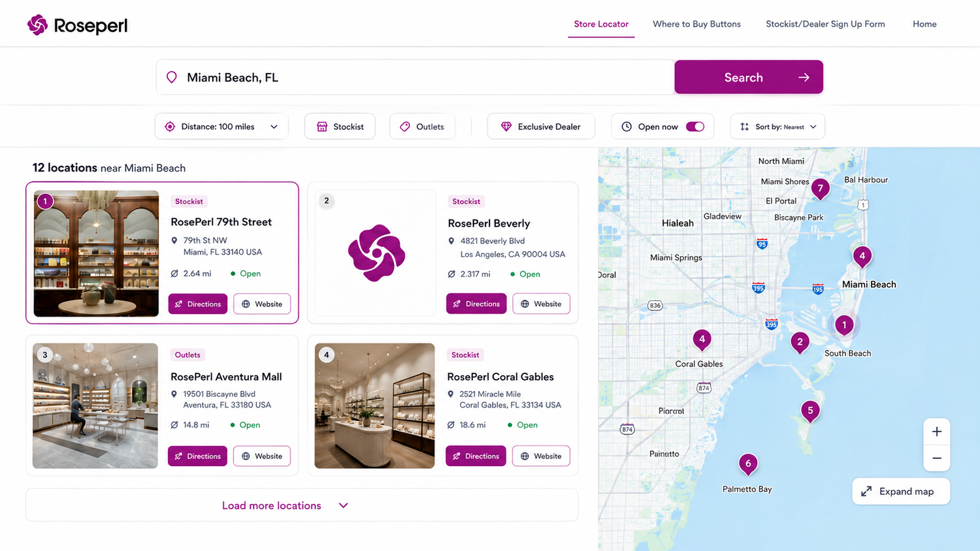Click map marker number 6

click(x=748, y=465)
